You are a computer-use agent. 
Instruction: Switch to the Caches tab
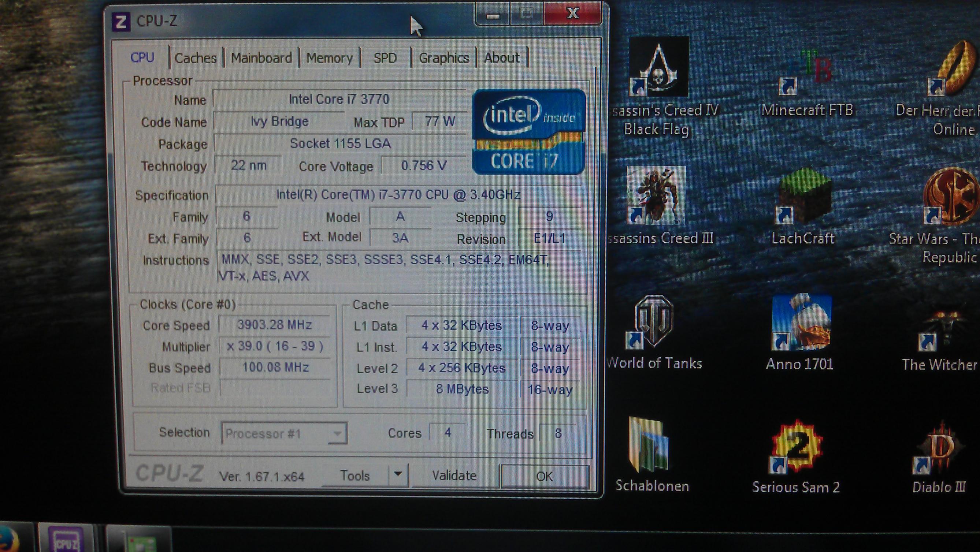(x=196, y=58)
